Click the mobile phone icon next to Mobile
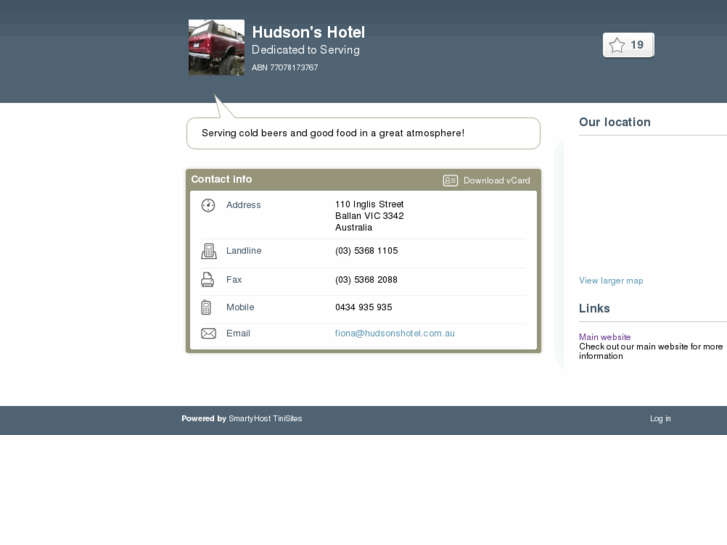This screenshot has height=545, width=727. click(x=206, y=307)
